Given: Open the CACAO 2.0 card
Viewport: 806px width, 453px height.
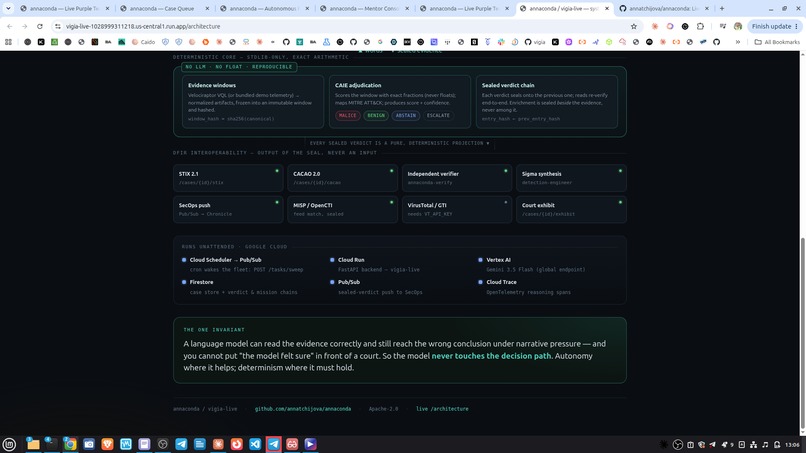Looking at the screenshot, I should coord(342,178).
